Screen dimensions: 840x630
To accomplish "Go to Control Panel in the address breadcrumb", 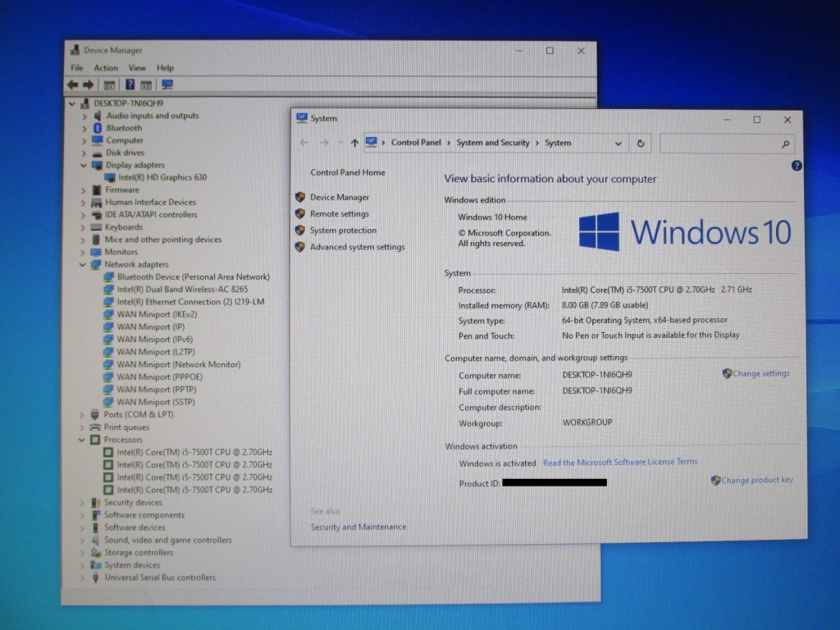I will pyautogui.click(x=416, y=143).
